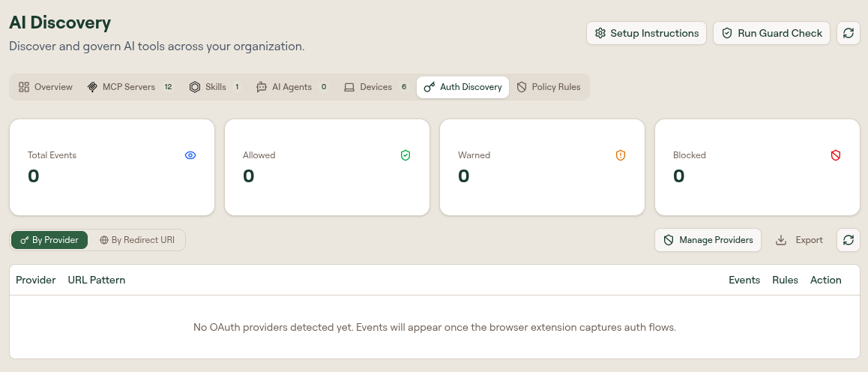The height and width of the screenshot is (372, 868).
Task: Click the Action column header
Action: tap(826, 280)
